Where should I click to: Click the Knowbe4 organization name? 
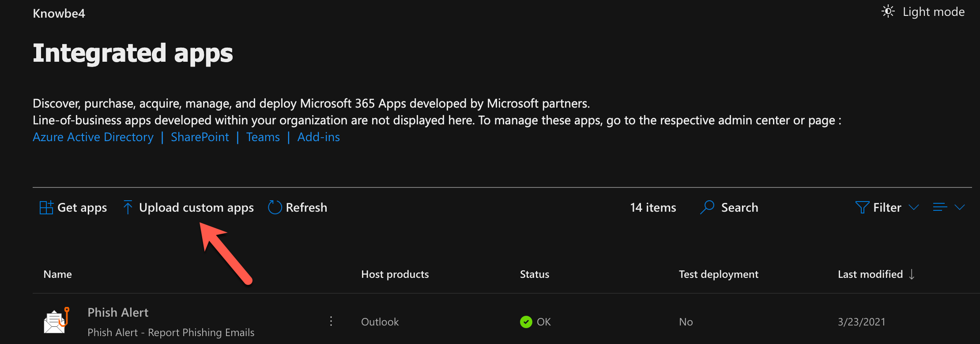coord(59,13)
